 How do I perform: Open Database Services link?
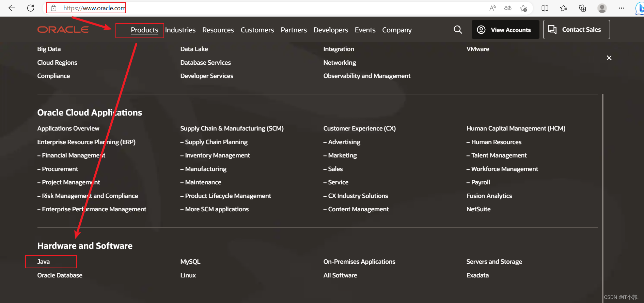(206, 63)
